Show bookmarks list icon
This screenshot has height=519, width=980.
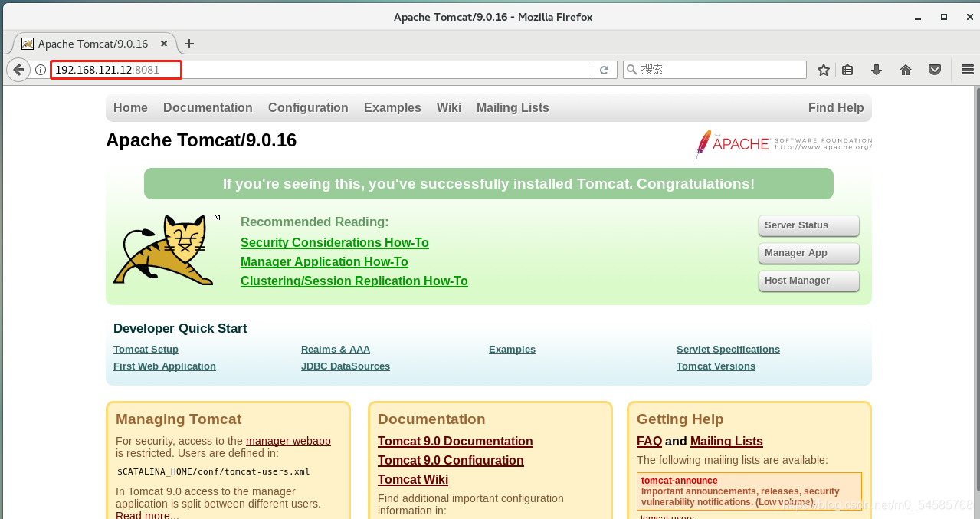point(847,70)
